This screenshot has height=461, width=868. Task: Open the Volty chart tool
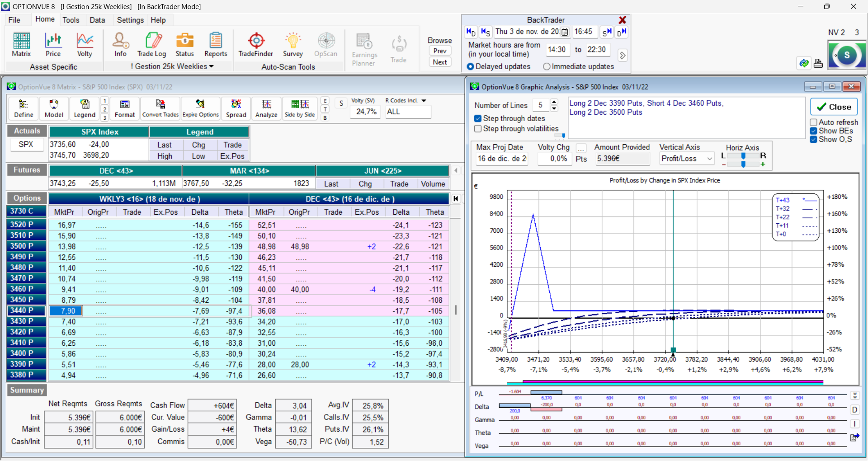[85, 45]
